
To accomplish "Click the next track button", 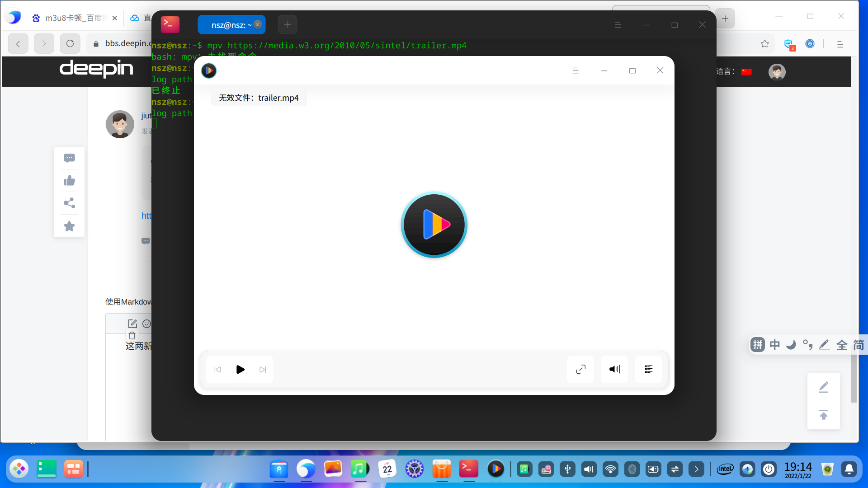I will click(x=263, y=370).
